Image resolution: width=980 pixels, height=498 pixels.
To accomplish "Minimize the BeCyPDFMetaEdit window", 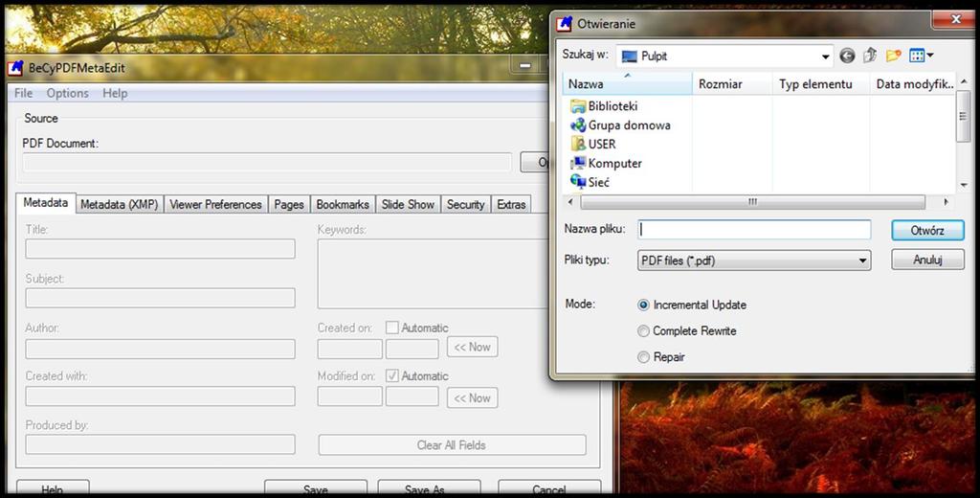I will click(x=525, y=65).
